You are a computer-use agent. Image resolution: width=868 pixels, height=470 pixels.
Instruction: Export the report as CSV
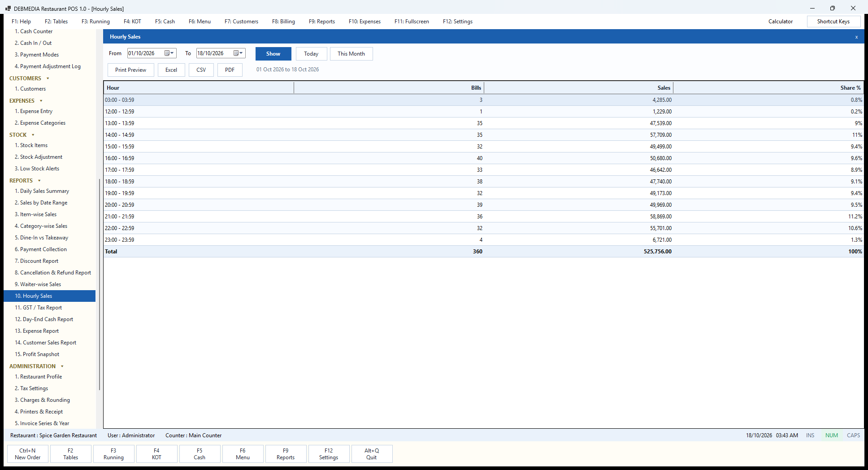(201, 70)
